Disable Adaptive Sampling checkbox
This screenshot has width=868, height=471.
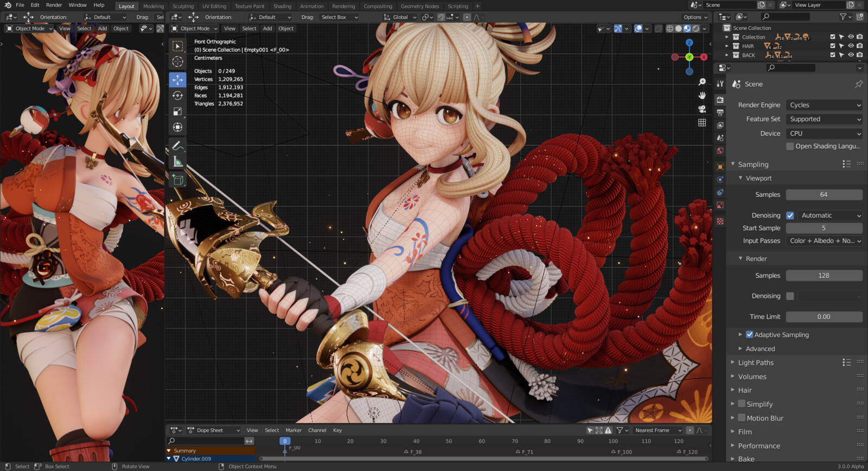tap(749, 335)
